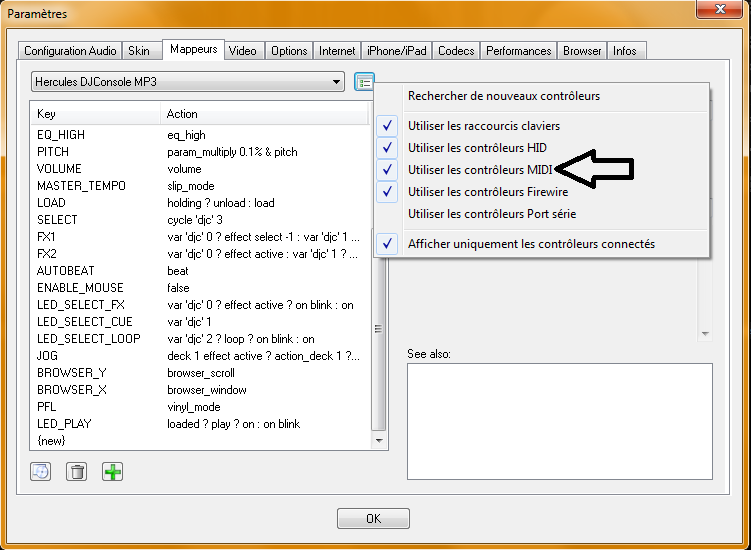Select the SELECT mapping row
751x550 pixels.
point(201,220)
